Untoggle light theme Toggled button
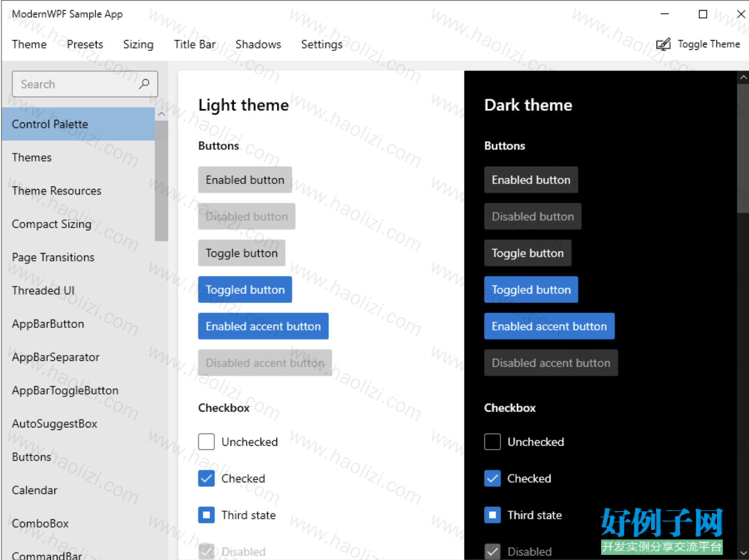The width and height of the screenshot is (749, 560). coord(245,290)
